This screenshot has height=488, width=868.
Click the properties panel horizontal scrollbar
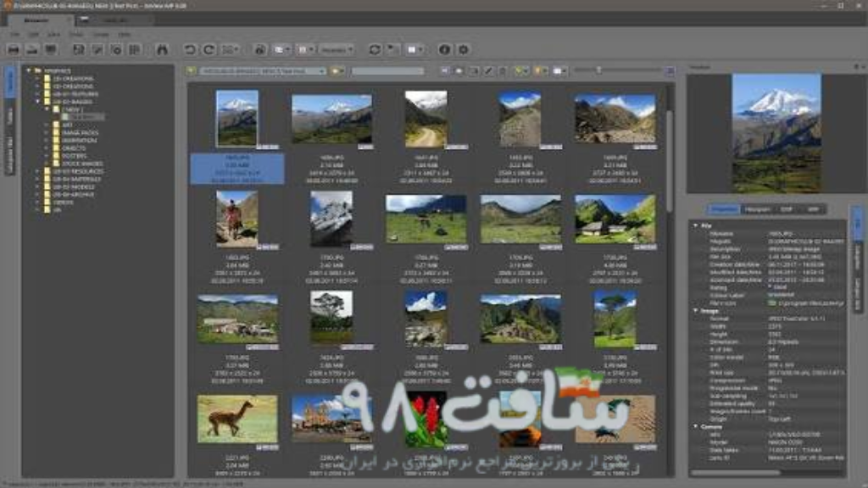[x=737, y=473]
